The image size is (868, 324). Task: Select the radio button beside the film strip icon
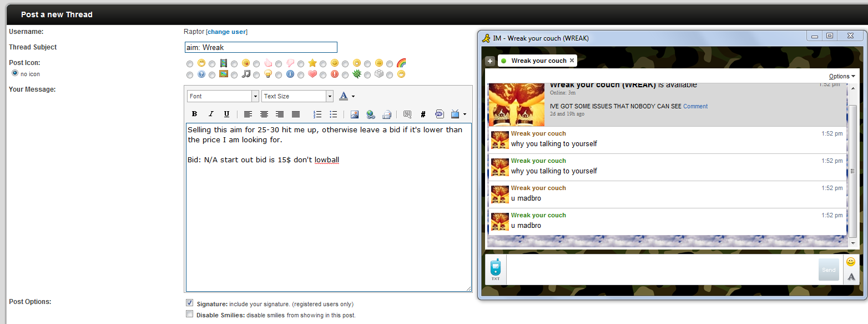pyautogui.click(x=212, y=64)
